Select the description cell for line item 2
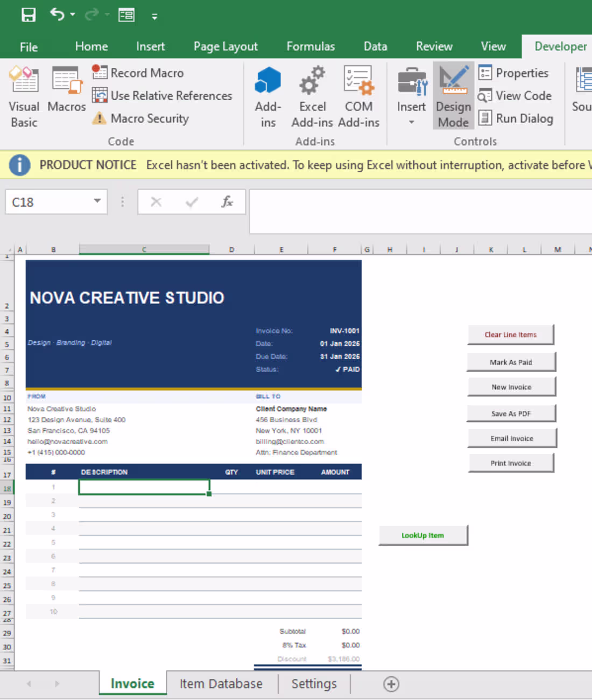 point(144,501)
